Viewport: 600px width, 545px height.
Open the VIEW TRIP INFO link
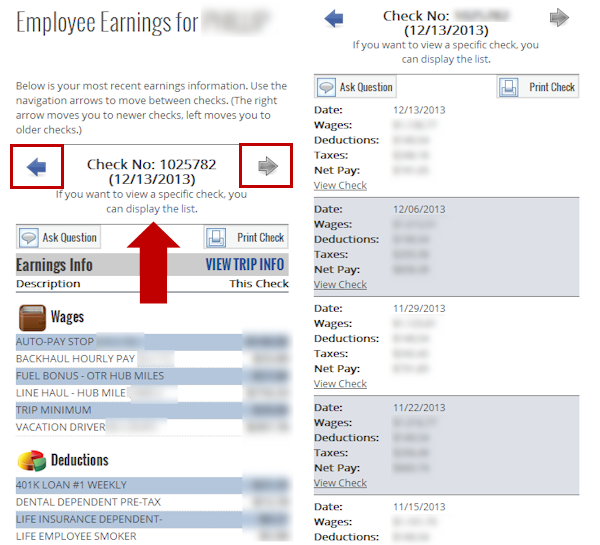click(245, 265)
